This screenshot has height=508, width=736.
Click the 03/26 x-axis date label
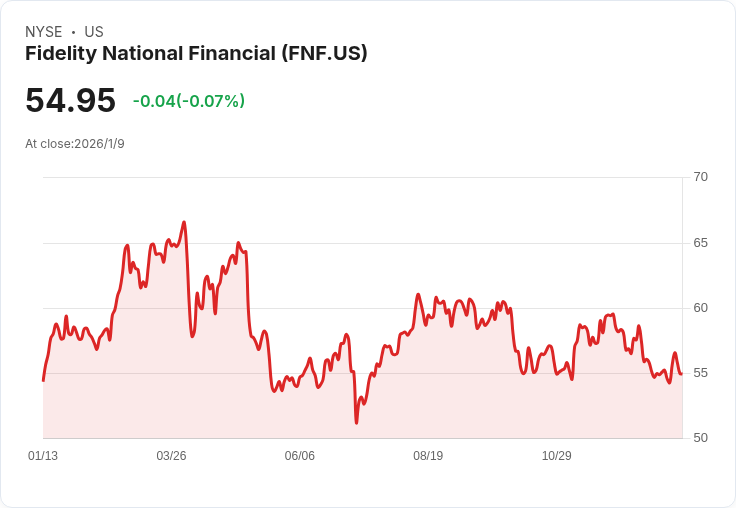point(171,456)
